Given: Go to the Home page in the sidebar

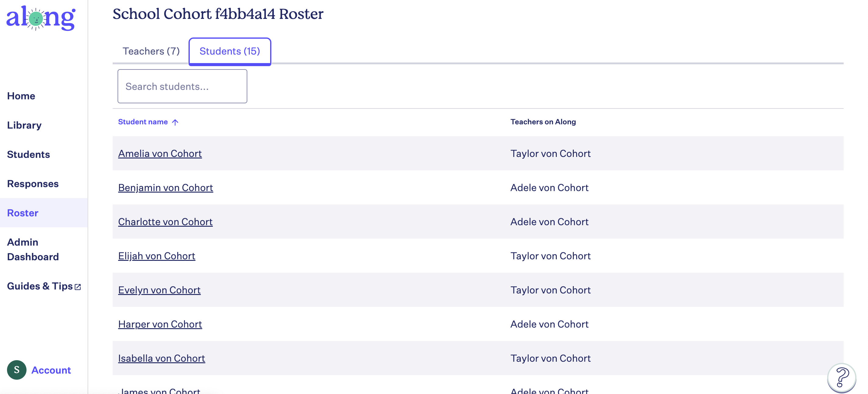Looking at the screenshot, I should pos(21,96).
